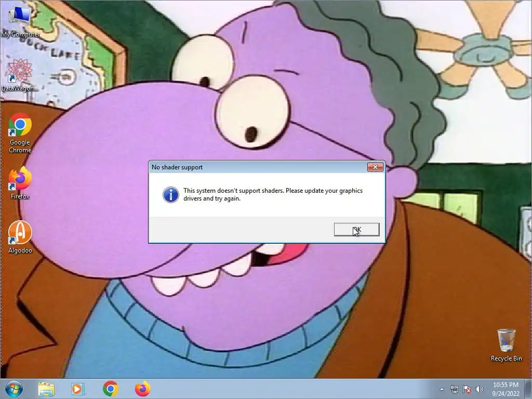Close the No shader support dialog
532x399 pixels.
375,167
